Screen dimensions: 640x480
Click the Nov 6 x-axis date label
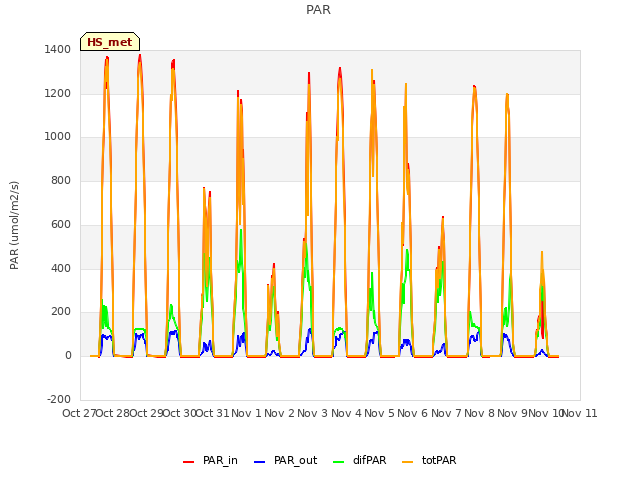pos(413,413)
